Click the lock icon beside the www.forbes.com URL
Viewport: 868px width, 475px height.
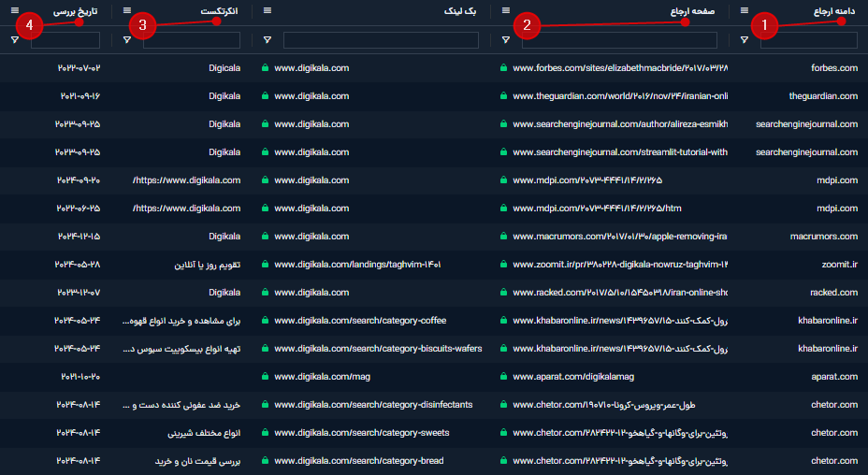tap(503, 67)
